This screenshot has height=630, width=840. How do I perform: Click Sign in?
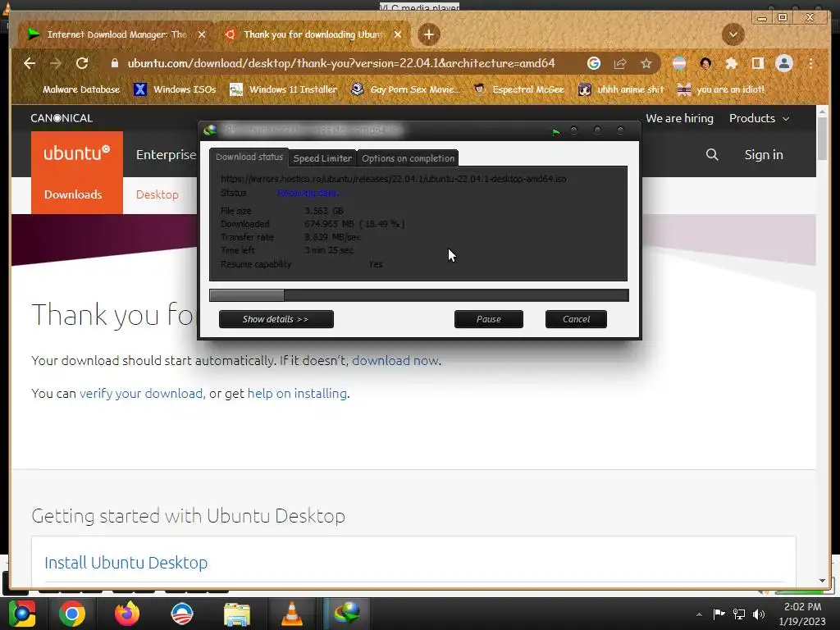point(764,155)
